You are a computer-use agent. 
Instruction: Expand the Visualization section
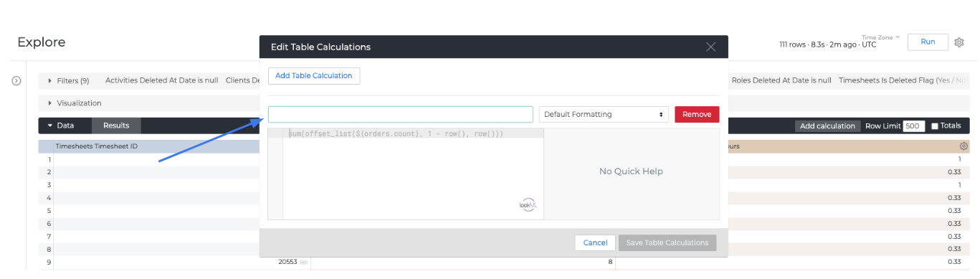75,103
